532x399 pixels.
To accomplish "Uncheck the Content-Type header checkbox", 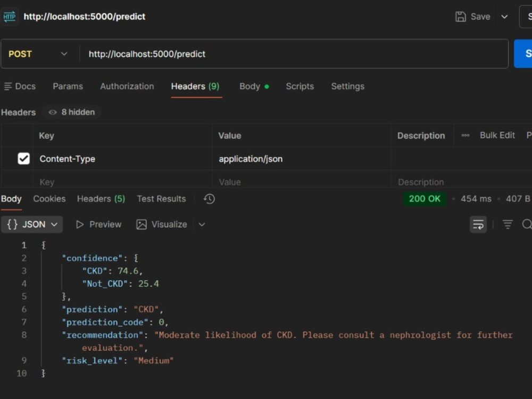I will tap(24, 159).
